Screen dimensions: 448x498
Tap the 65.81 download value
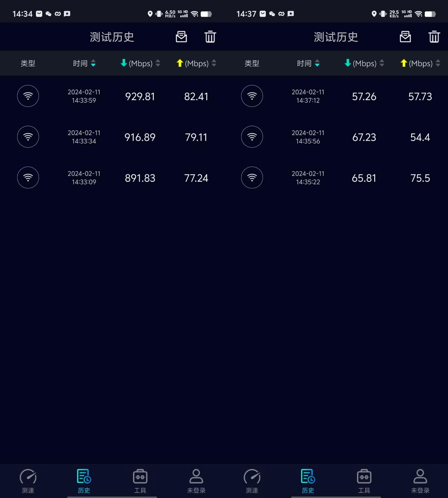pyautogui.click(x=364, y=178)
